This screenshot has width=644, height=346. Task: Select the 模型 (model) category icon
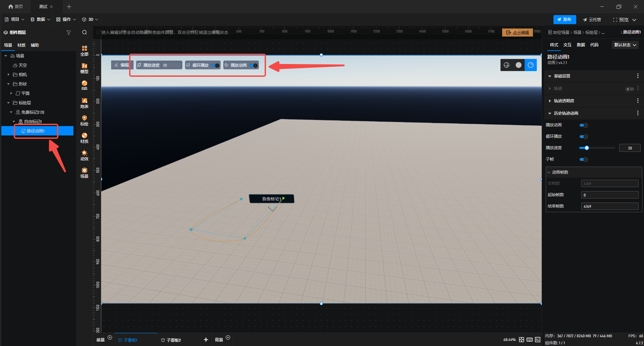pyautogui.click(x=84, y=68)
